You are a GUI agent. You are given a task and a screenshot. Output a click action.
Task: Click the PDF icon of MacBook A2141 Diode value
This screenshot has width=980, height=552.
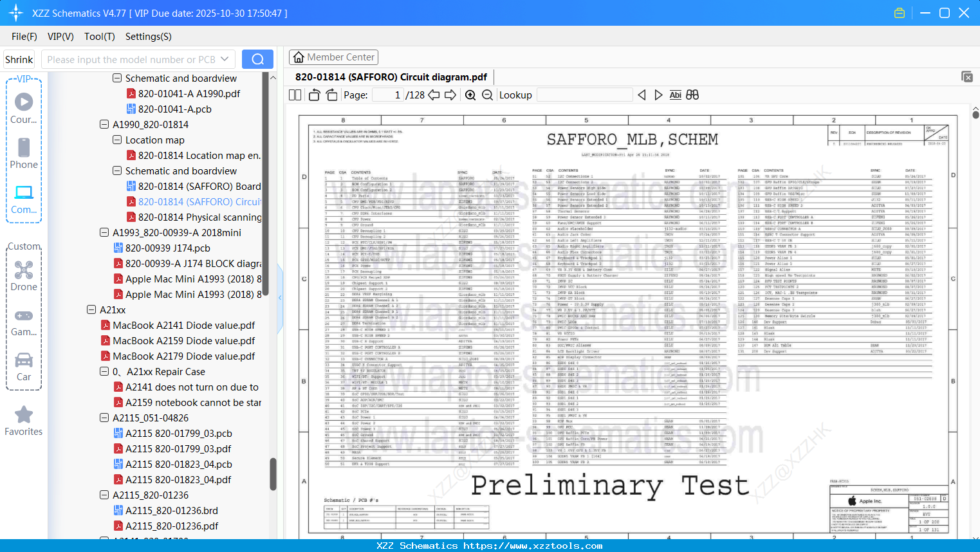pos(106,326)
